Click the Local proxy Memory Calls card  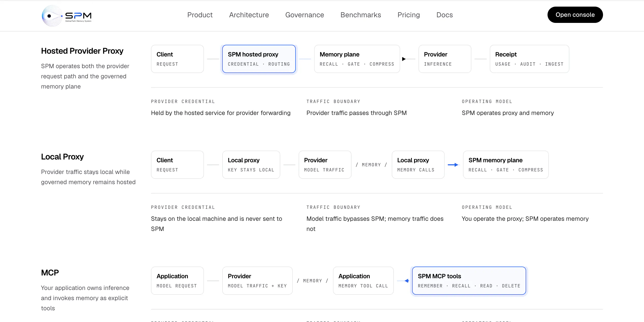418,165
